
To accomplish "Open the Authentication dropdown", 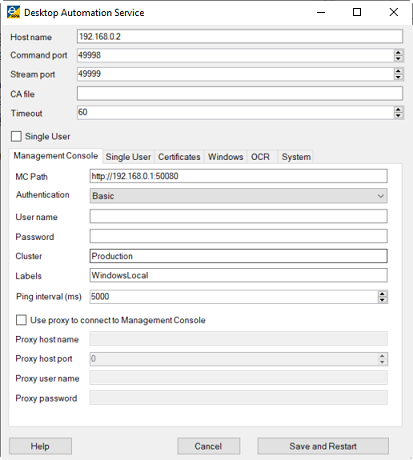I will coord(238,196).
